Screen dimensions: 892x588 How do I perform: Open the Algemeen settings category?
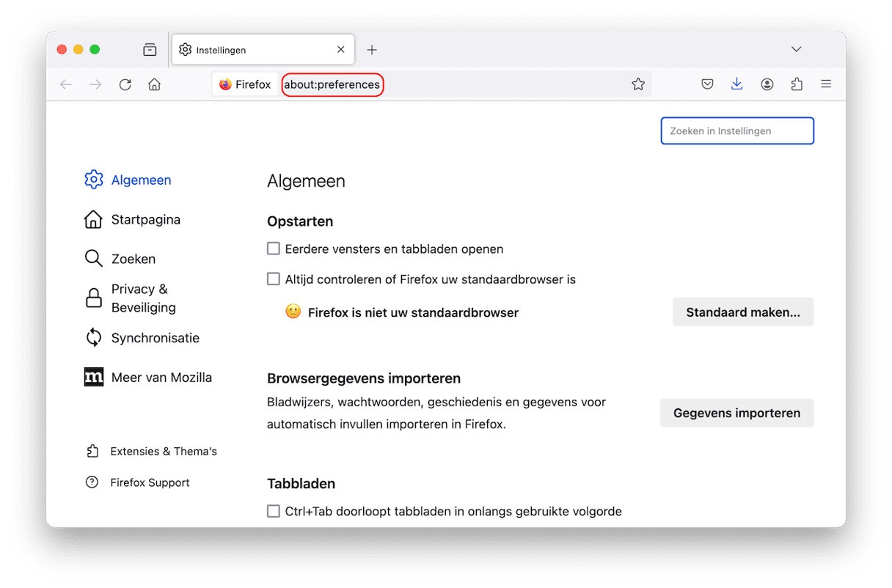pyautogui.click(x=128, y=180)
